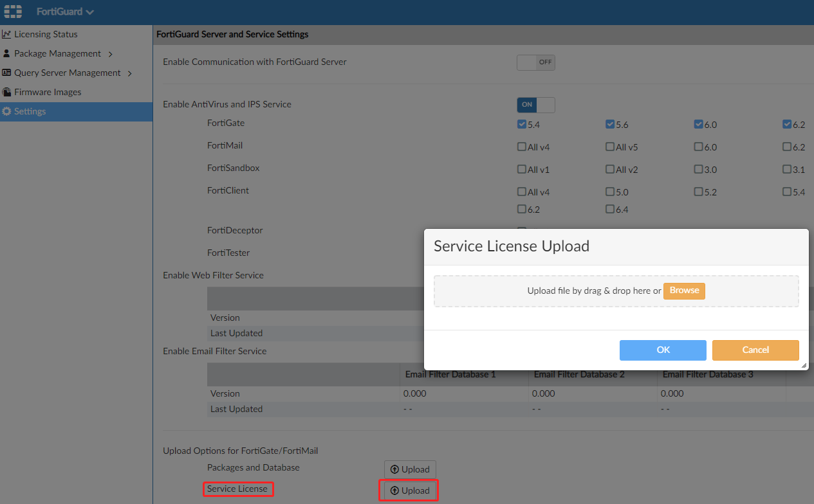
Task: Click the Packages and Database label
Action: 254,467
